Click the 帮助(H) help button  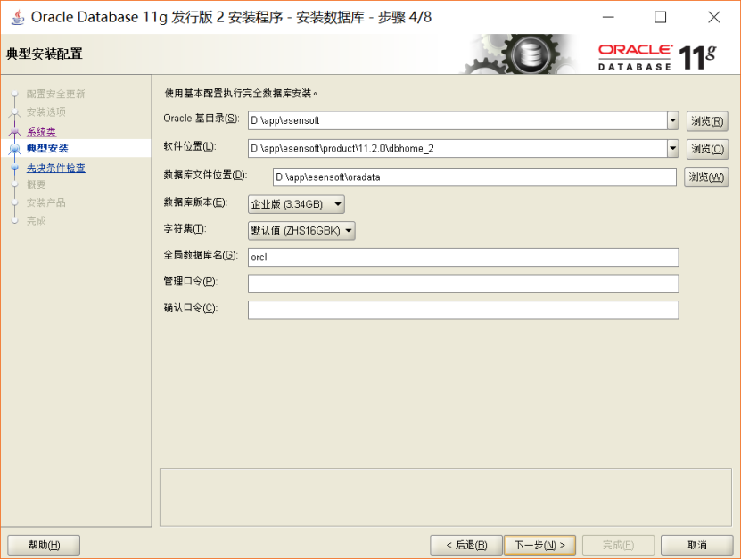tap(44, 545)
